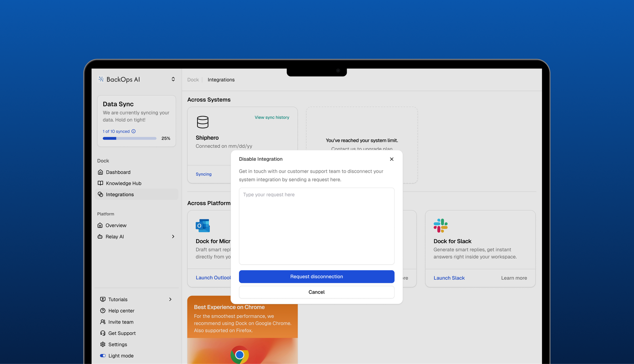634x364 pixels.
Task: Click the Knowledge Hub book icon
Action: pyautogui.click(x=100, y=183)
